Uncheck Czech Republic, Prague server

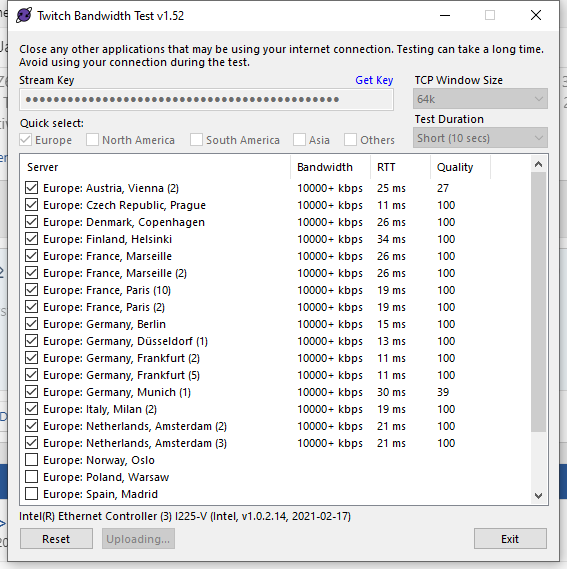coord(32,205)
